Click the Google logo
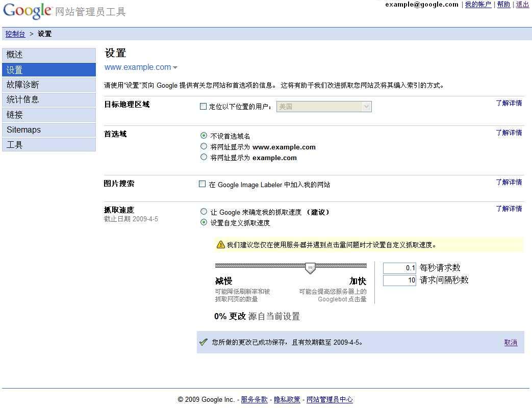 pyautogui.click(x=28, y=11)
